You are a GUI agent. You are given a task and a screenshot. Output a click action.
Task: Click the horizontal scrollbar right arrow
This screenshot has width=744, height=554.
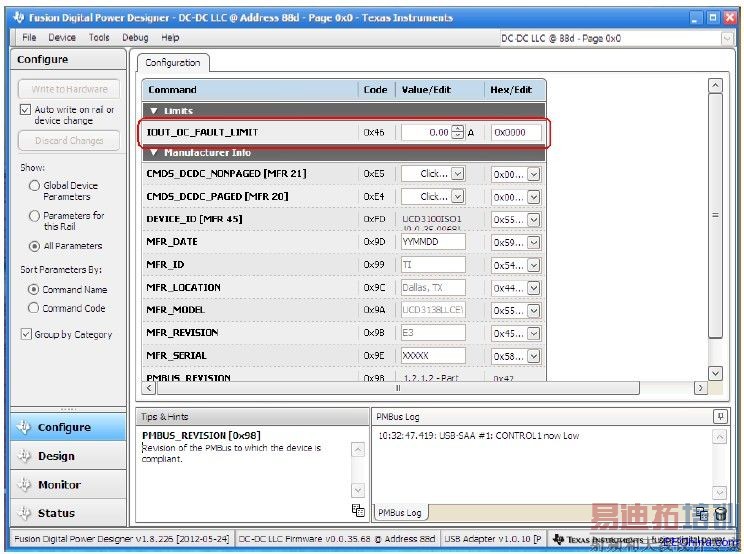(x=700, y=388)
